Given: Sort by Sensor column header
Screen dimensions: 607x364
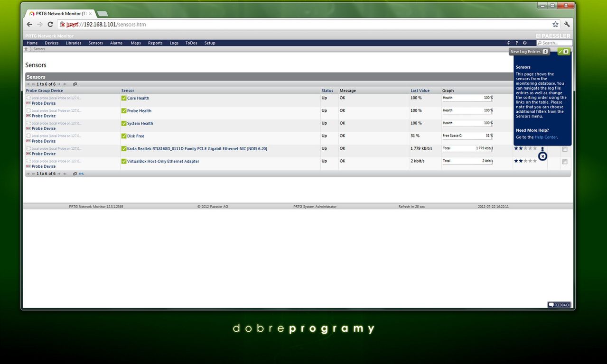Looking at the screenshot, I should pyautogui.click(x=128, y=91).
